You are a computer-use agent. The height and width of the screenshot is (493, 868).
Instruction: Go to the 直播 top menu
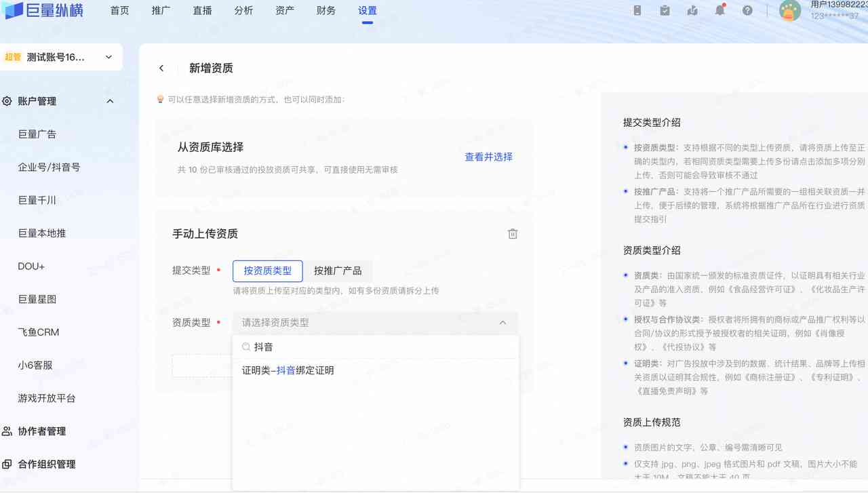202,11
